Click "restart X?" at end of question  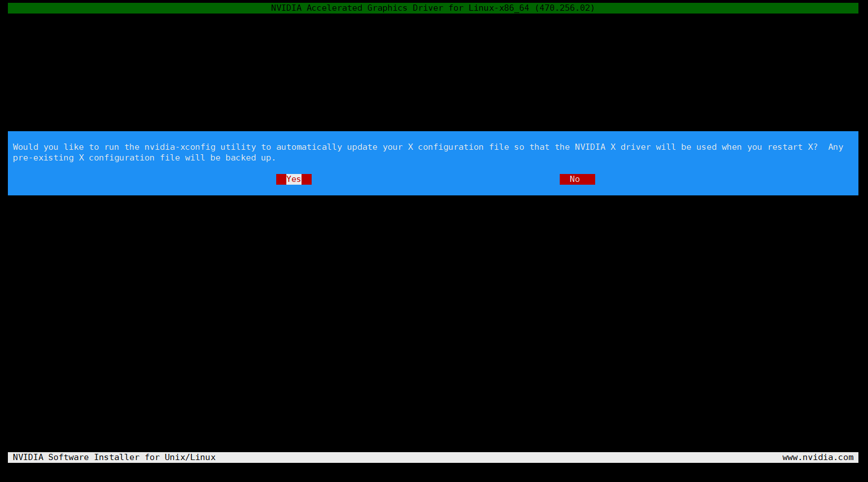tap(793, 147)
